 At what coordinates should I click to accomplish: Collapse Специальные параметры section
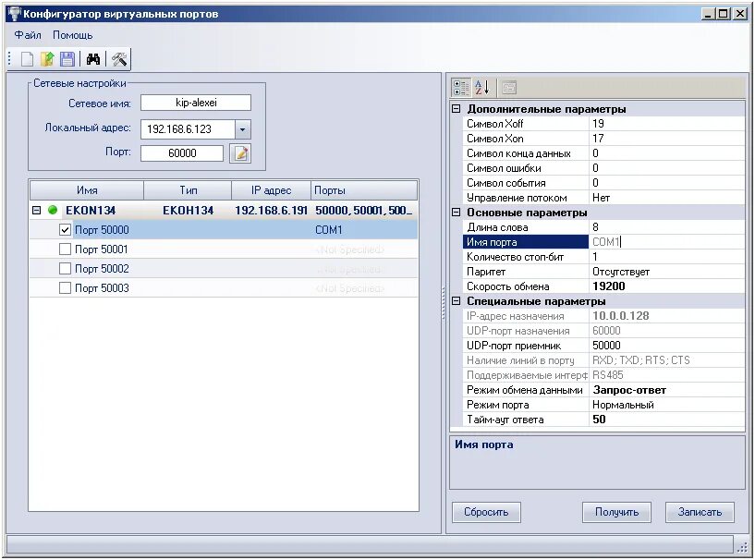pos(456,301)
